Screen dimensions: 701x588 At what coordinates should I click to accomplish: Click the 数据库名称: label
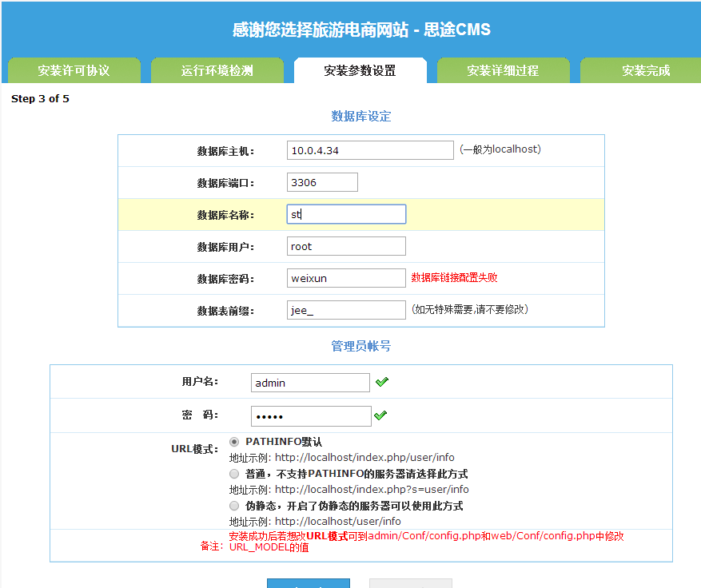pyautogui.click(x=225, y=216)
